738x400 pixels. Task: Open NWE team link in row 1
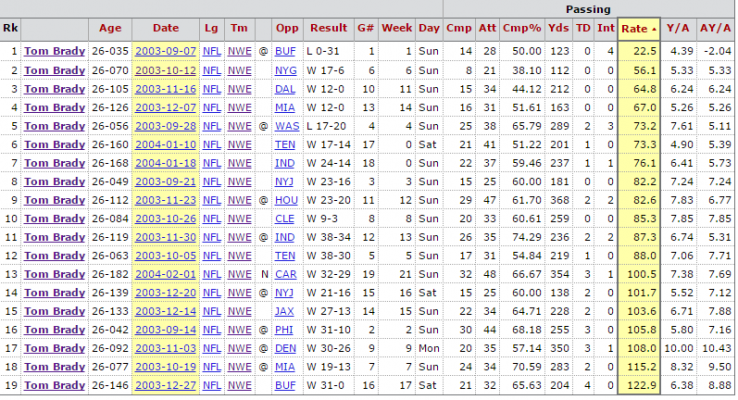click(x=240, y=51)
